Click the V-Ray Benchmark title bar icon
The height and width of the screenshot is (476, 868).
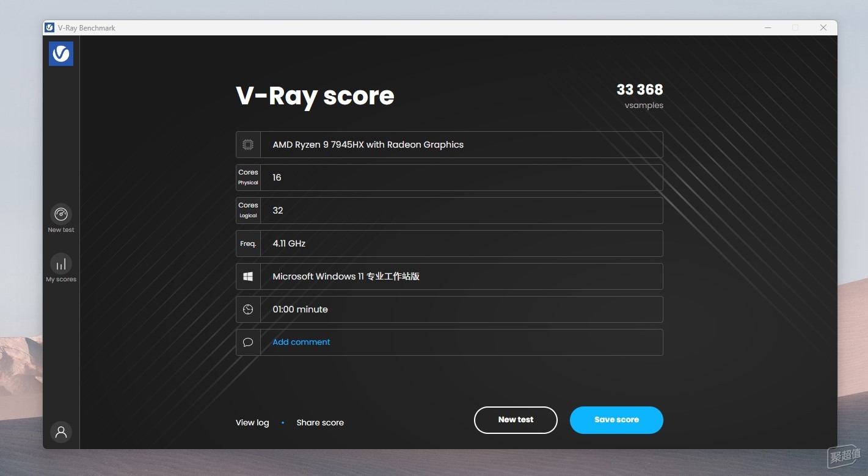pyautogui.click(x=49, y=27)
